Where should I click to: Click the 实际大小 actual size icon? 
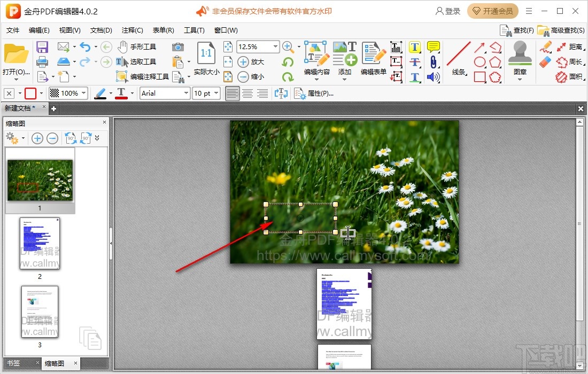coord(206,58)
